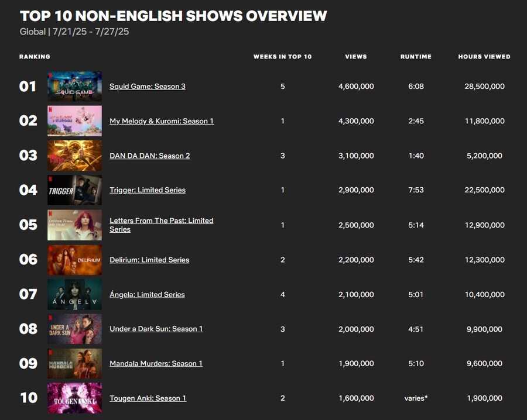Click the 2,200,000 views value
The height and width of the screenshot is (420, 527).
(x=356, y=260)
